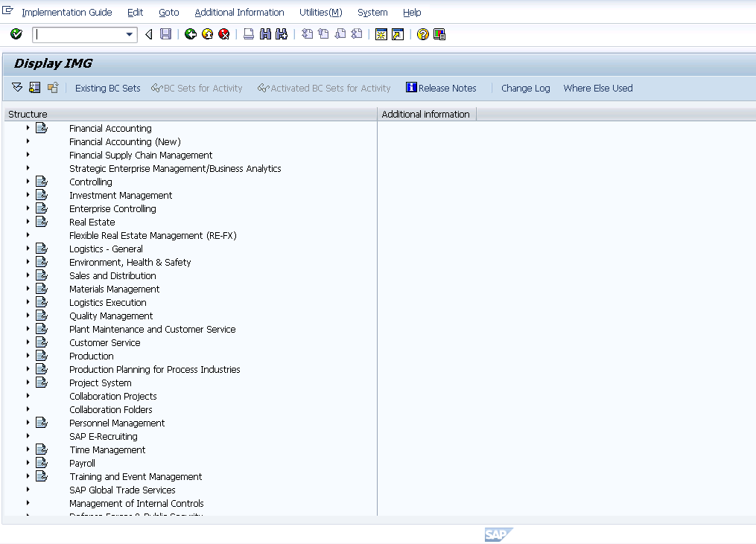The width and height of the screenshot is (756, 544).
Task: Click the Print icon
Action: tap(249, 34)
